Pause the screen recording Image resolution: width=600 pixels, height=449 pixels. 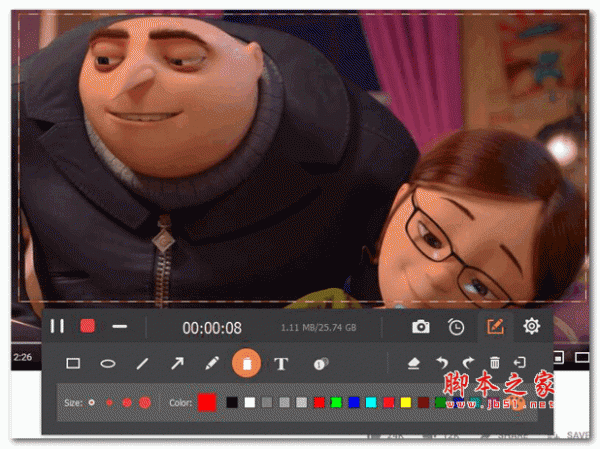point(57,327)
